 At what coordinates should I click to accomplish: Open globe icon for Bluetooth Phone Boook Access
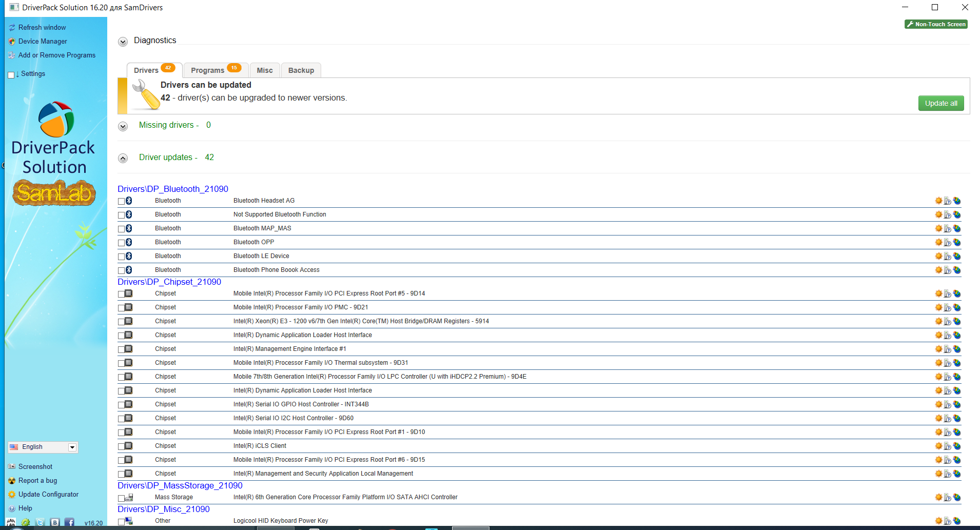pyautogui.click(x=957, y=270)
